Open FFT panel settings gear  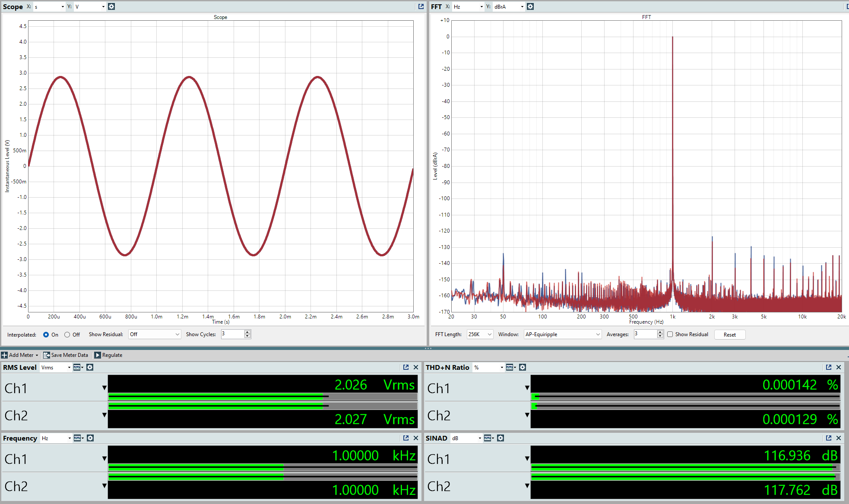tap(530, 6)
